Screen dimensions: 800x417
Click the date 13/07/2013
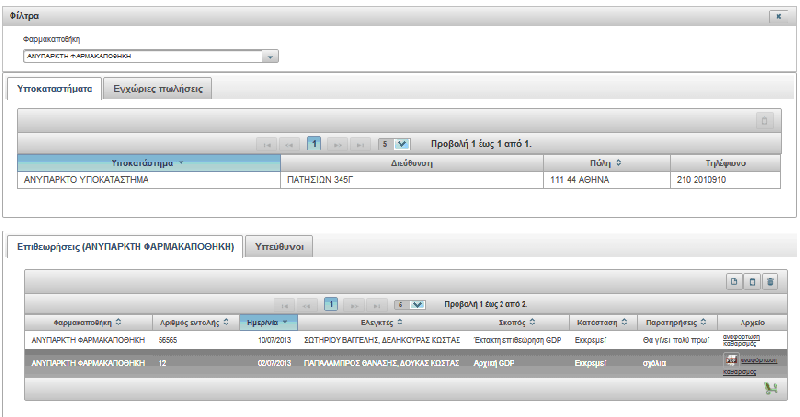coord(274,340)
